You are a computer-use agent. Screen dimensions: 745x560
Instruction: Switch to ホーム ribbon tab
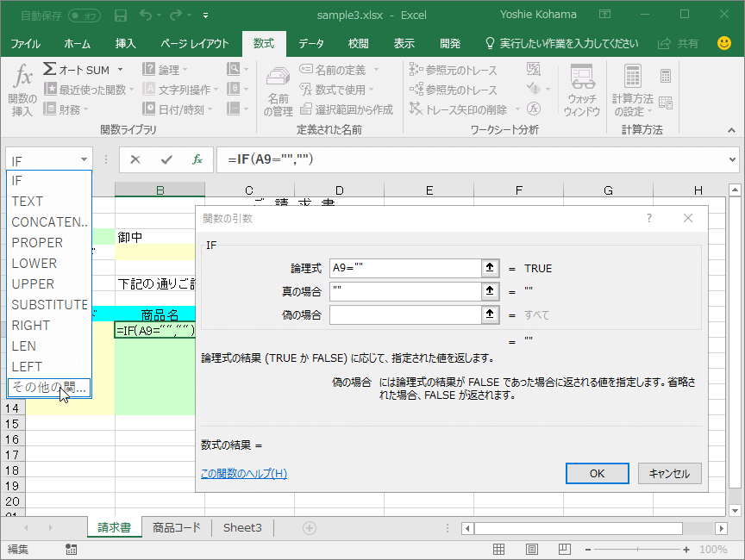(x=77, y=44)
